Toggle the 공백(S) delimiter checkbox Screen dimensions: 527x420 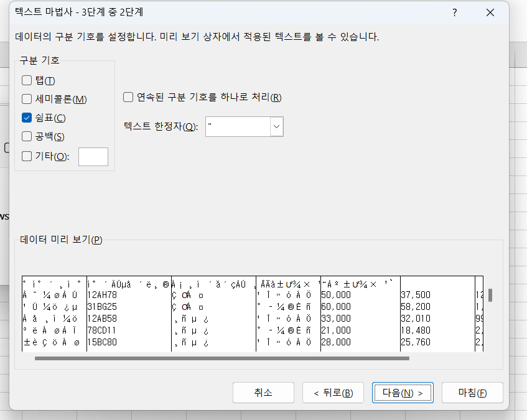click(27, 136)
